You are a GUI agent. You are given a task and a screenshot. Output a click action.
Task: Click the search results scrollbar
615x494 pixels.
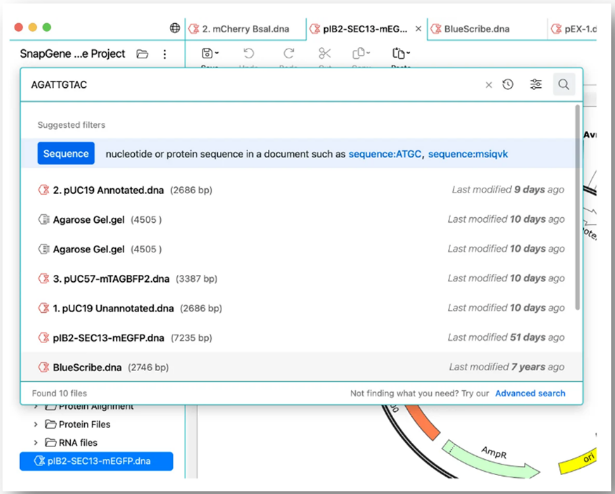pos(577,208)
